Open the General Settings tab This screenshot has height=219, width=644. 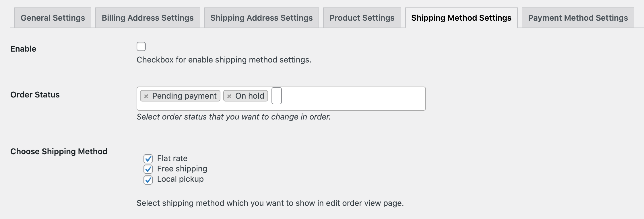tap(53, 18)
